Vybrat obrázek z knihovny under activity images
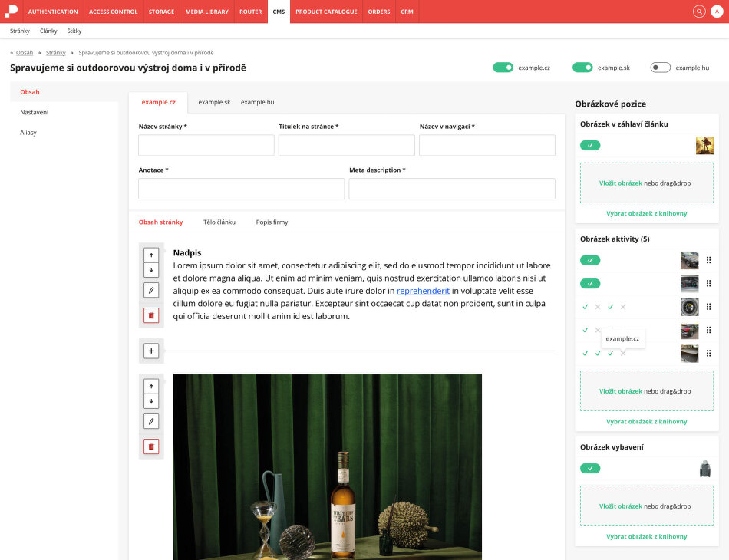 647,421
